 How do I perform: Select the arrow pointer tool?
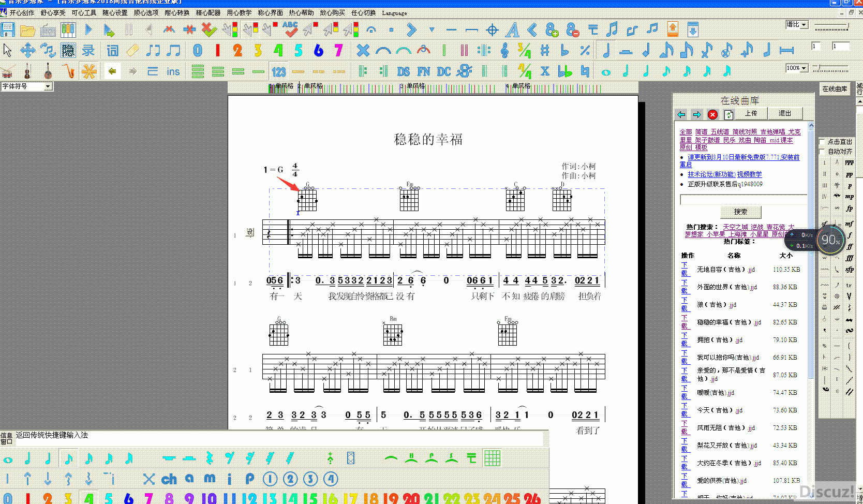(x=7, y=50)
